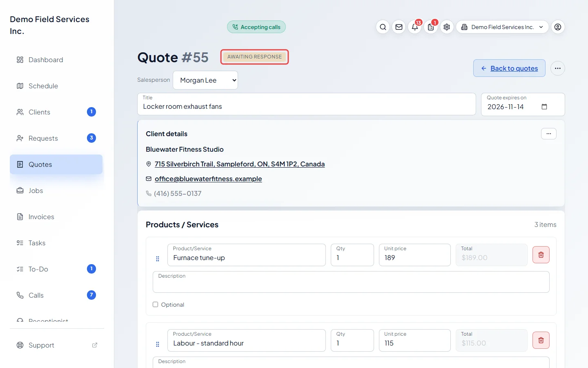Open the office@bluewaterfitness.example email link
The height and width of the screenshot is (368, 588).
(x=208, y=179)
